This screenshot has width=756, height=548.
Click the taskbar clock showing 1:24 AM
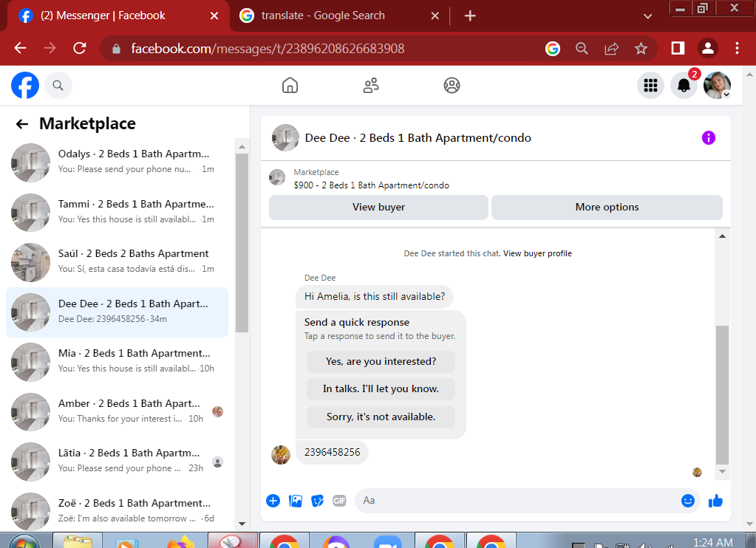point(712,542)
